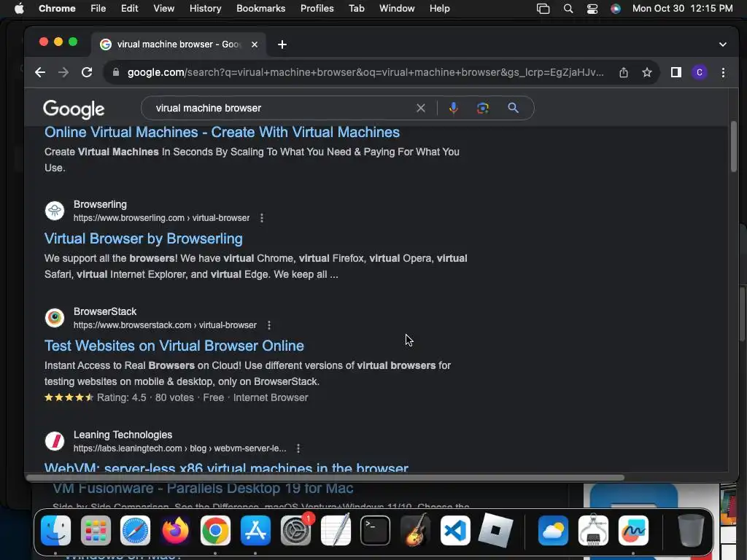Image resolution: width=747 pixels, height=560 pixels.
Task: Open the View menu
Action: (x=164, y=9)
